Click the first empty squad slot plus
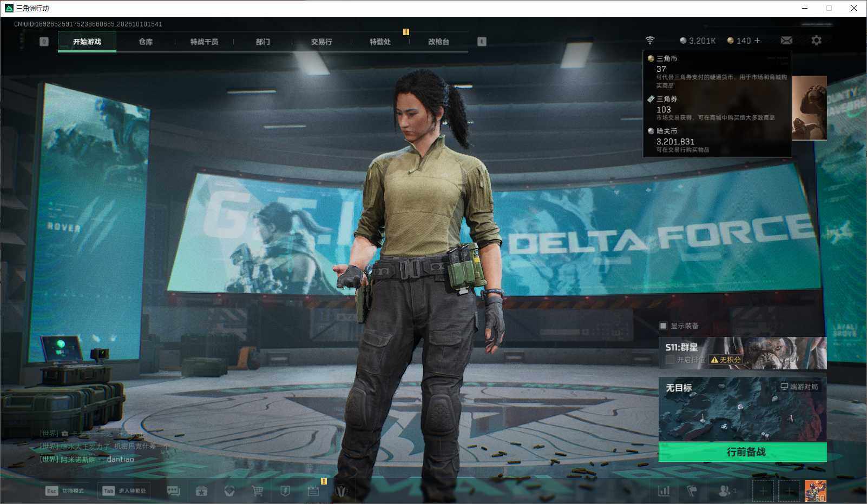This screenshot has width=867, height=504. (763, 491)
